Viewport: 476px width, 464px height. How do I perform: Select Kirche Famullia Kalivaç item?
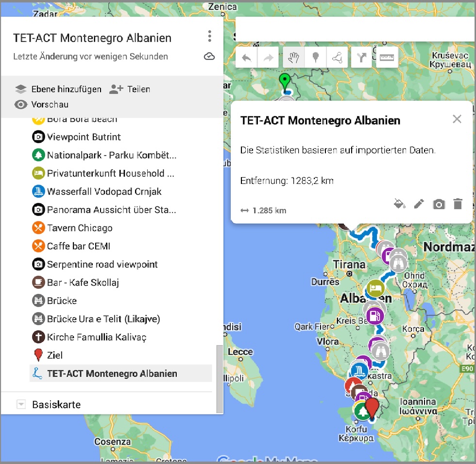point(121,337)
